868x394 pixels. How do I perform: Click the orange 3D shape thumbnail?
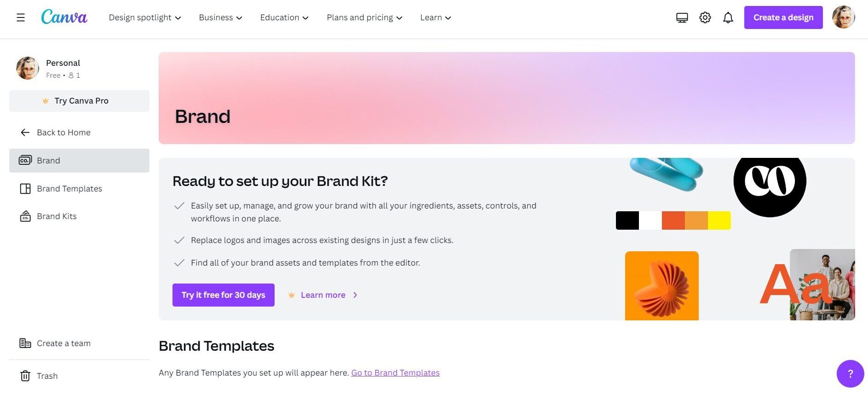click(661, 285)
